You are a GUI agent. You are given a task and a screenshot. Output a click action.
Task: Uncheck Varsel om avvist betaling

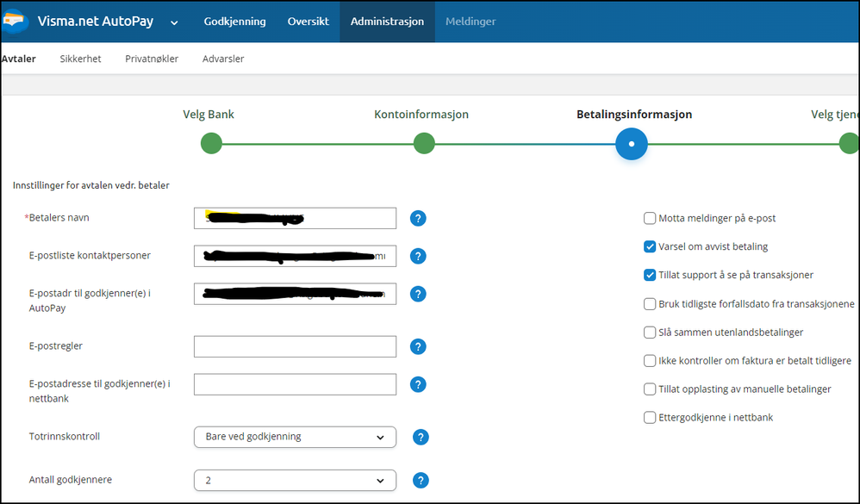650,246
